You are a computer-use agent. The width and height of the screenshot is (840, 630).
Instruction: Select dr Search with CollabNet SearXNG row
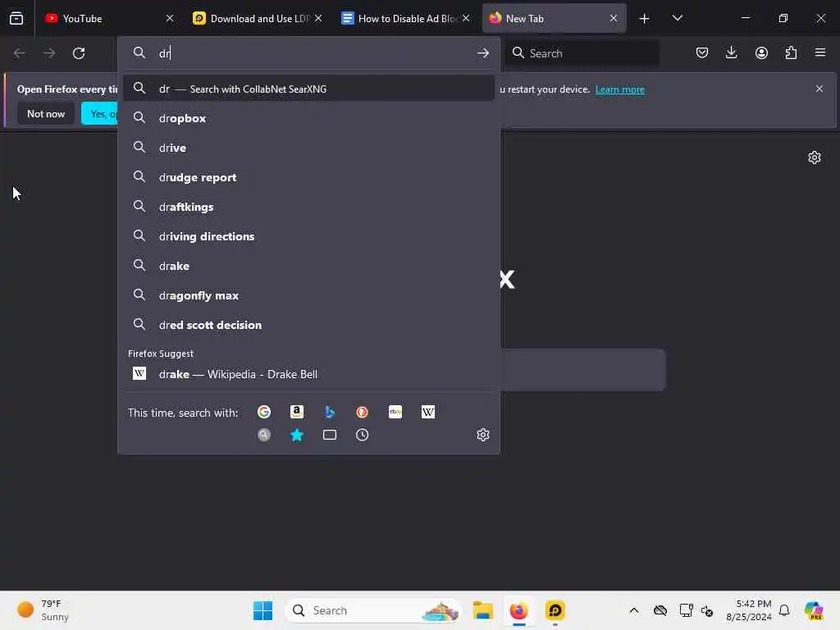coord(308,89)
